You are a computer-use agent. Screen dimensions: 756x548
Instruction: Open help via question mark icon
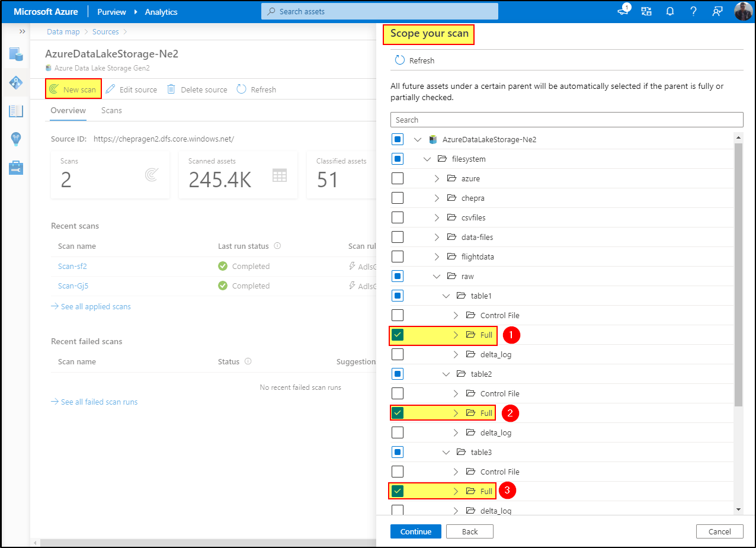(693, 11)
